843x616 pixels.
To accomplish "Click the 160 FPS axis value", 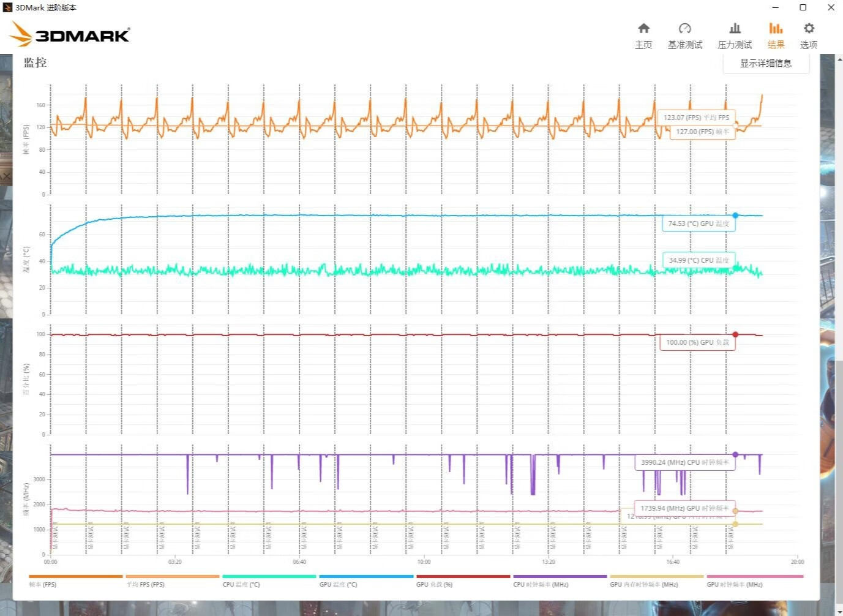I will point(40,105).
